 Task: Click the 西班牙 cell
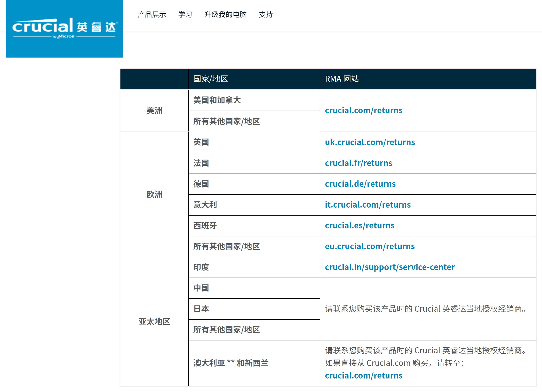(x=254, y=226)
